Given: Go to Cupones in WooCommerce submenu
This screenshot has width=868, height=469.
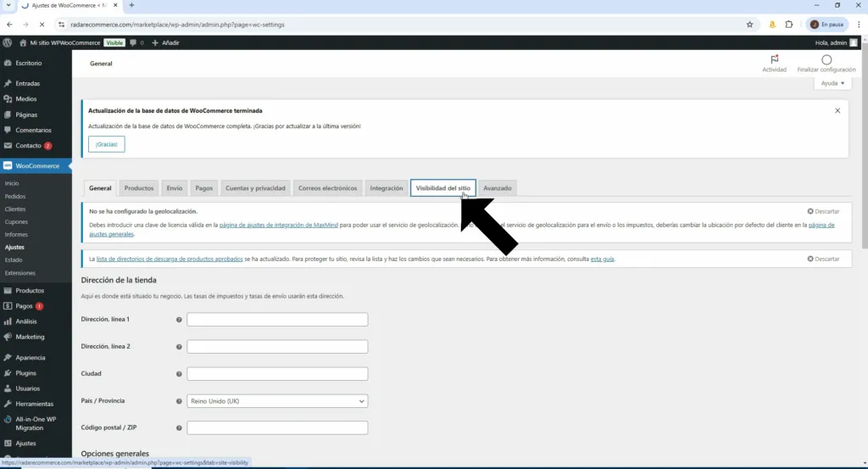Looking at the screenshot, I should [16, 222].
